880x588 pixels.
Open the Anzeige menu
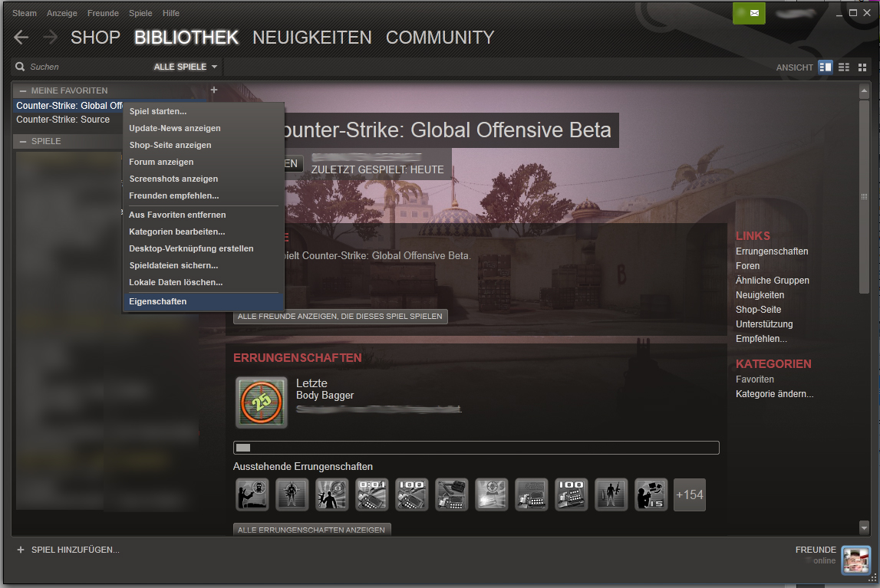coord(61,13)
